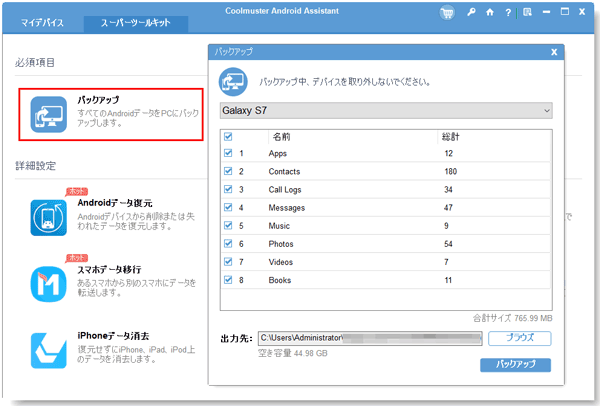Screen dimensions: 600x406
Task: Uncheck the Videos checkbox
Action: [228, 262]
